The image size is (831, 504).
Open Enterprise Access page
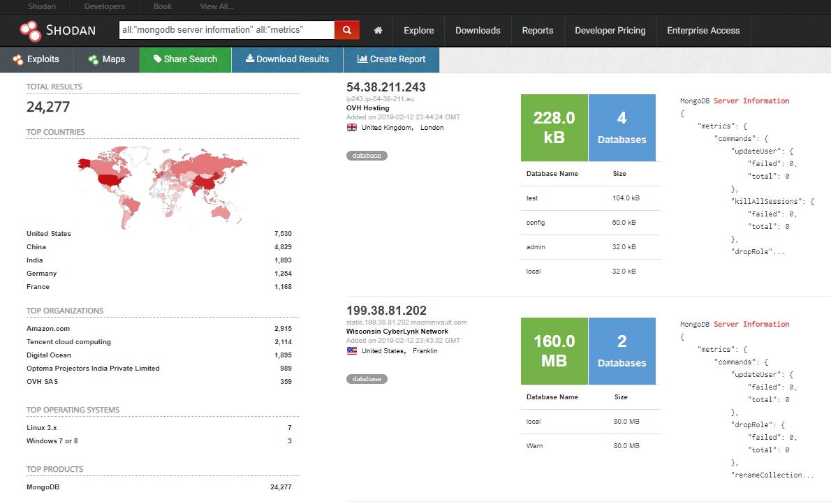coord(703,31)
